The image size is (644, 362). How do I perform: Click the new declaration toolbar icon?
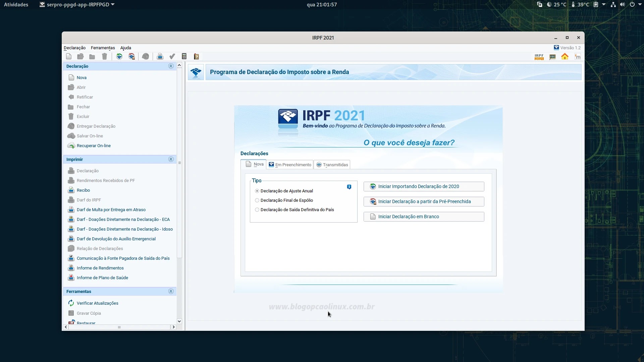69,56
